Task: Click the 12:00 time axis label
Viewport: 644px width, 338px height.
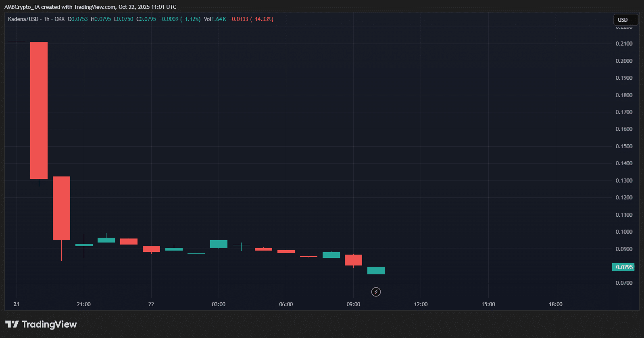Action: point(421,304)
